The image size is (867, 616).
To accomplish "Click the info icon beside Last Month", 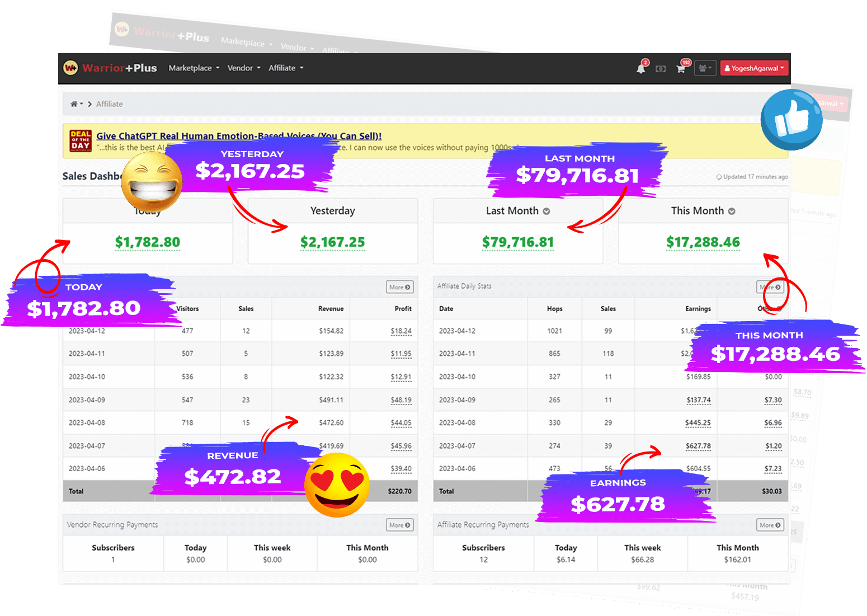I will 546,211.
